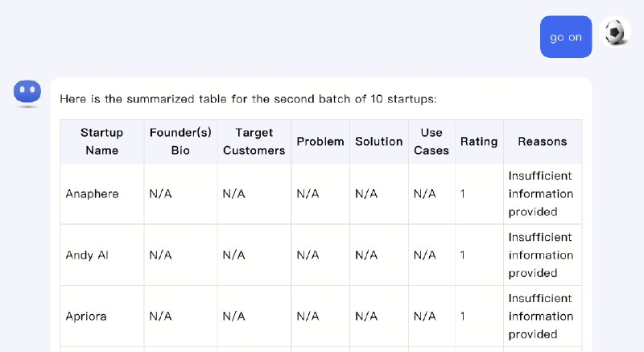
Task: Select the intro sentence about second batch
Action: click(x=248, y=99)
